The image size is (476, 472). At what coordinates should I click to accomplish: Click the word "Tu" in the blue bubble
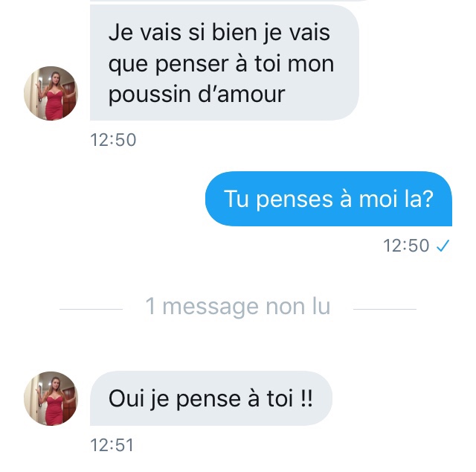[237, 199]
